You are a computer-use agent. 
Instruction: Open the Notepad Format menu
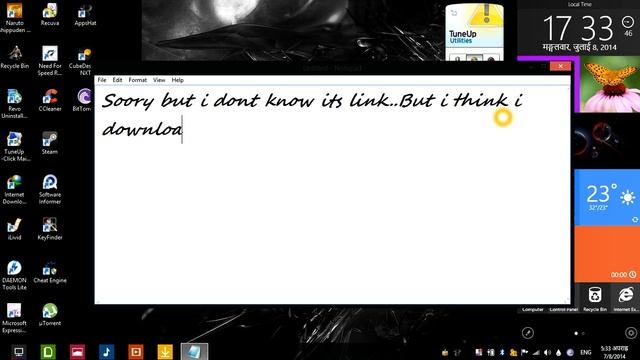(138, 80)
